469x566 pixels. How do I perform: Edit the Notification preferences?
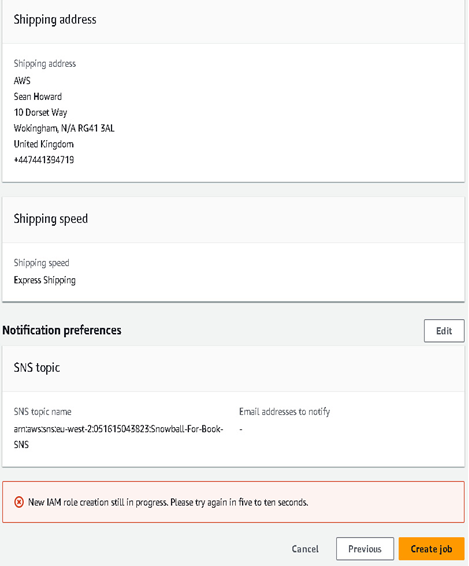tap(444, 331)
